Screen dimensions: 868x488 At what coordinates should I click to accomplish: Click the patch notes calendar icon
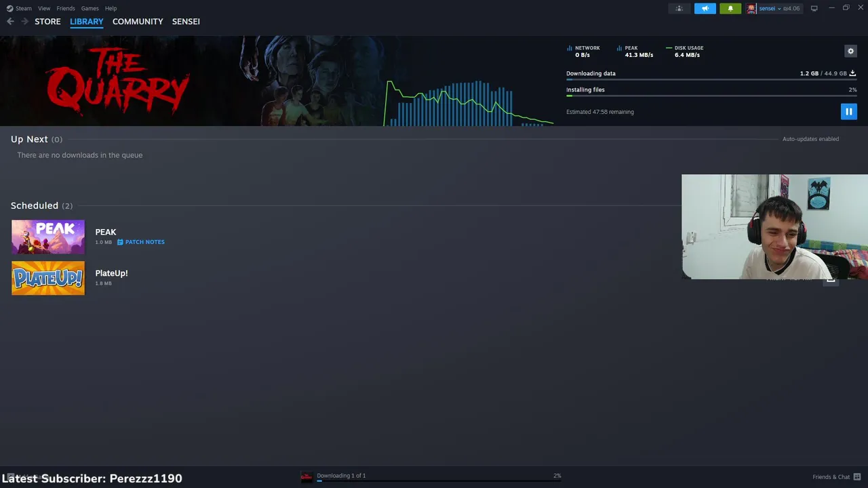[120, 242]
